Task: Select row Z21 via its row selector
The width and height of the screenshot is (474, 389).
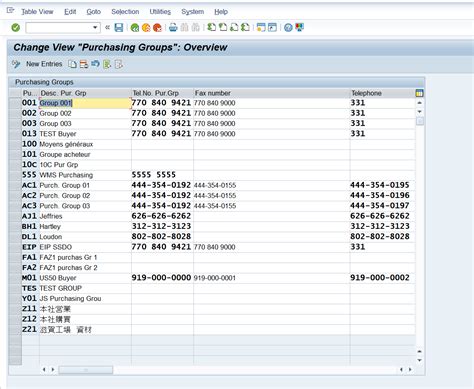Action: click(15, 329)
